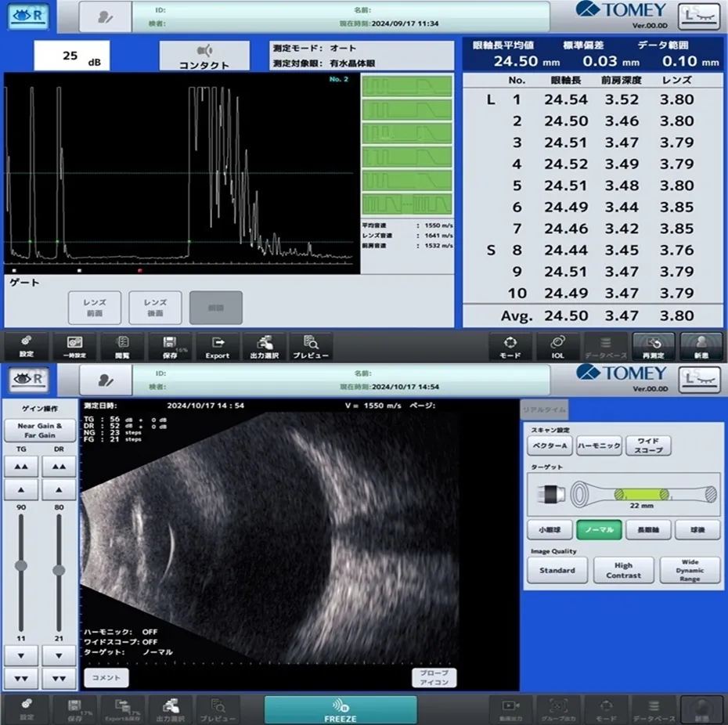Image resolution: width=728 pixels, height=725 pixels.
Task: Switch to the リアルタイム tab
Action: [545, 410]
